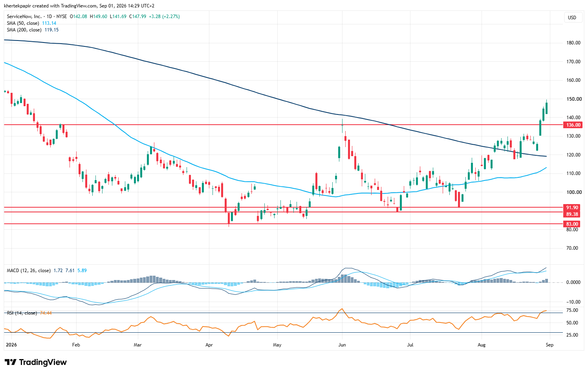
Task: Click the Aug label on time axis
Action: click(481, 345)
